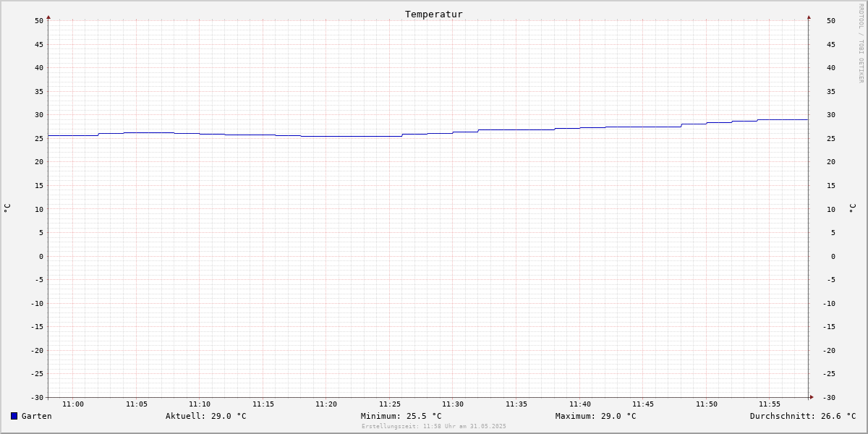
Task: Click the "Durchschnitt: 26.6 °C" average value
Action: (x=803, y=416)
